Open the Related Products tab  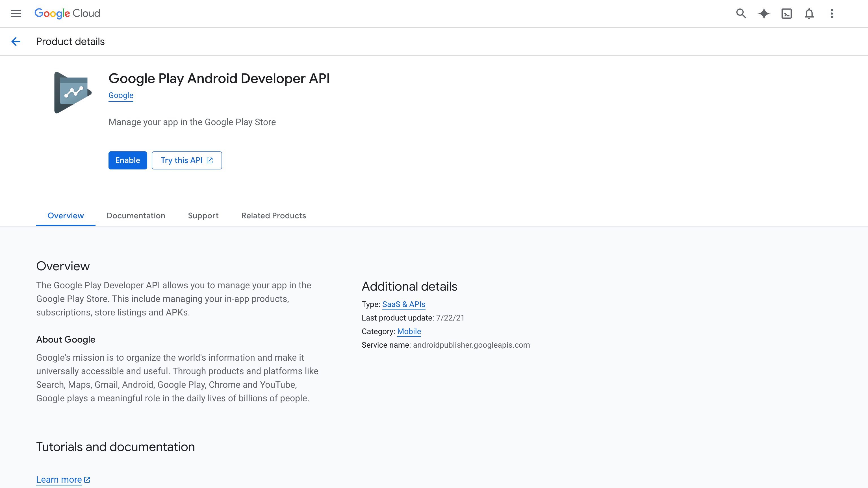tap(274, 215)
